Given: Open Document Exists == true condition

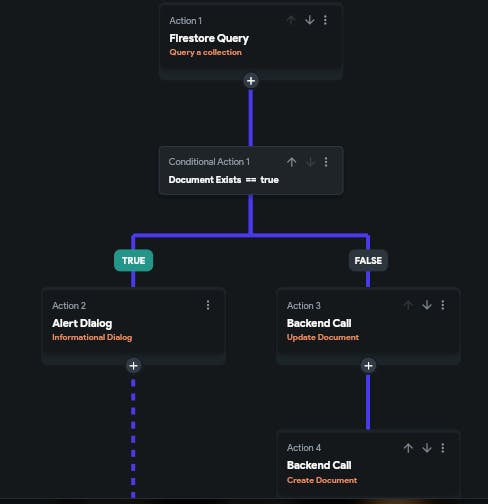Looking at the screenshot, I should point(251,170).
